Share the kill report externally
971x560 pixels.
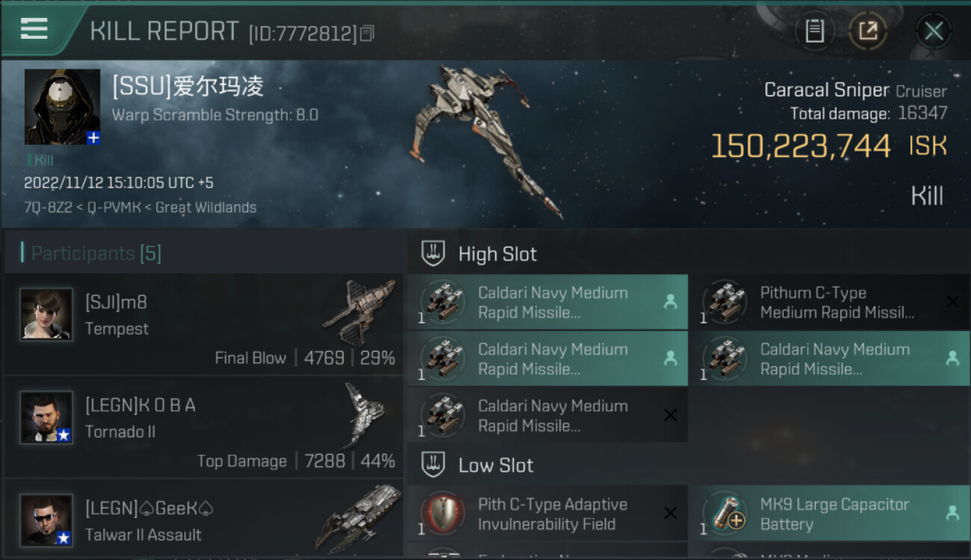[868, 31]
